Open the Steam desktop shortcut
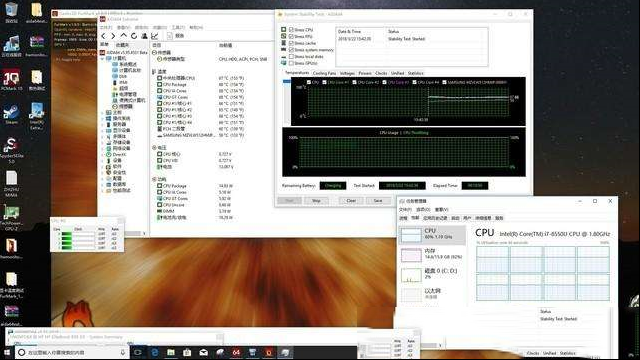640x360 pixels. [11, 113]
